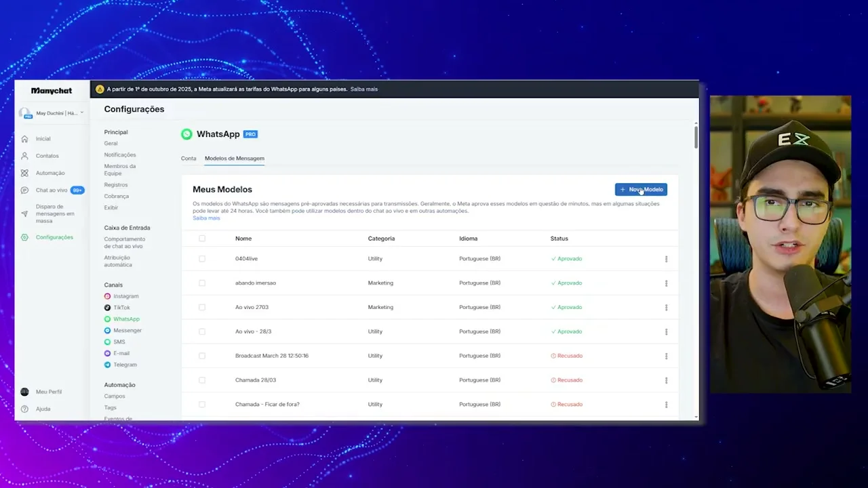Viewport: 868px width, 488px height.
Task: Select the Configurações gear in sidebar
Action: point(24,237)
